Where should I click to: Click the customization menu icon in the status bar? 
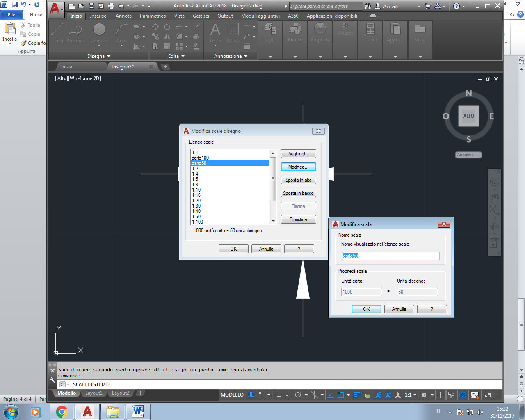498,395
